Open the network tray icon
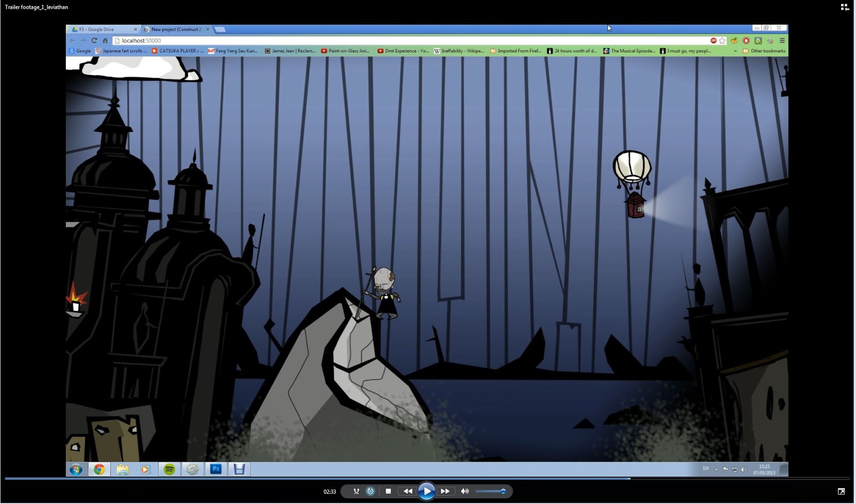The width and height of the screenshot is (856, 504). pyautogui.click(x=735, y=469)
